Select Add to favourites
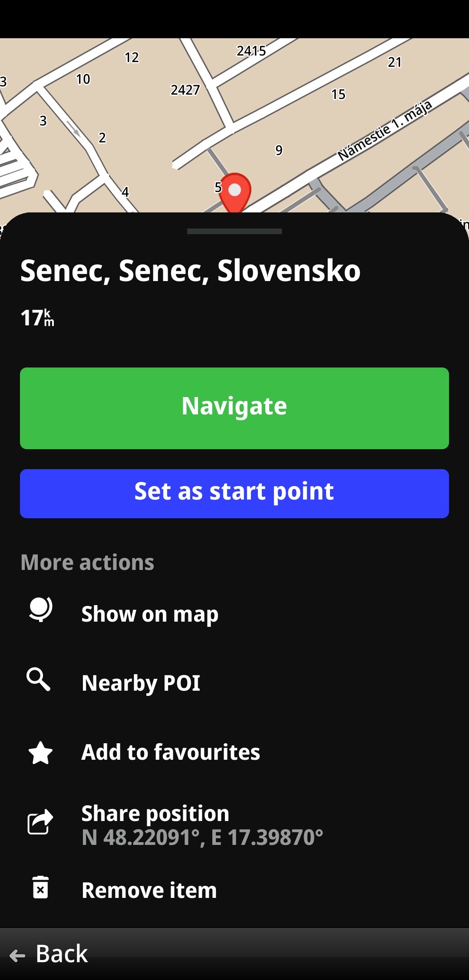This screenshot has width=469, height=980. pos(234,752)
